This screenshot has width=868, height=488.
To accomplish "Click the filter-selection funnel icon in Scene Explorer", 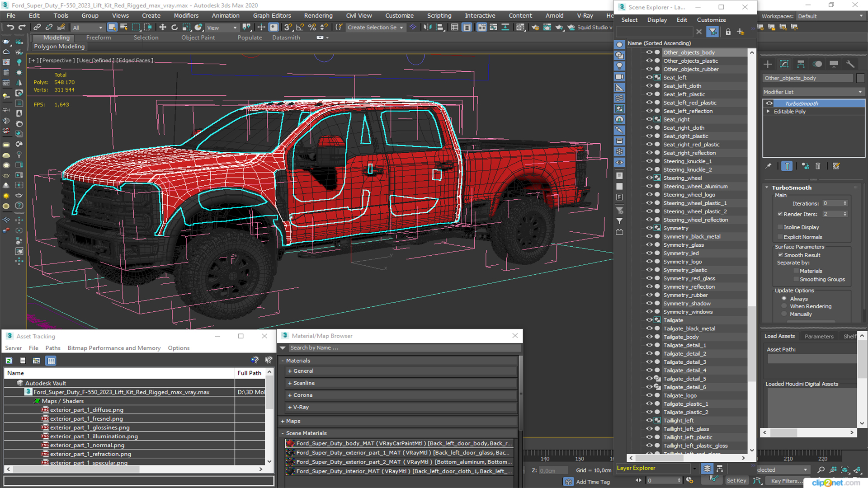I will pyautogui.click(x=712, y=32).
